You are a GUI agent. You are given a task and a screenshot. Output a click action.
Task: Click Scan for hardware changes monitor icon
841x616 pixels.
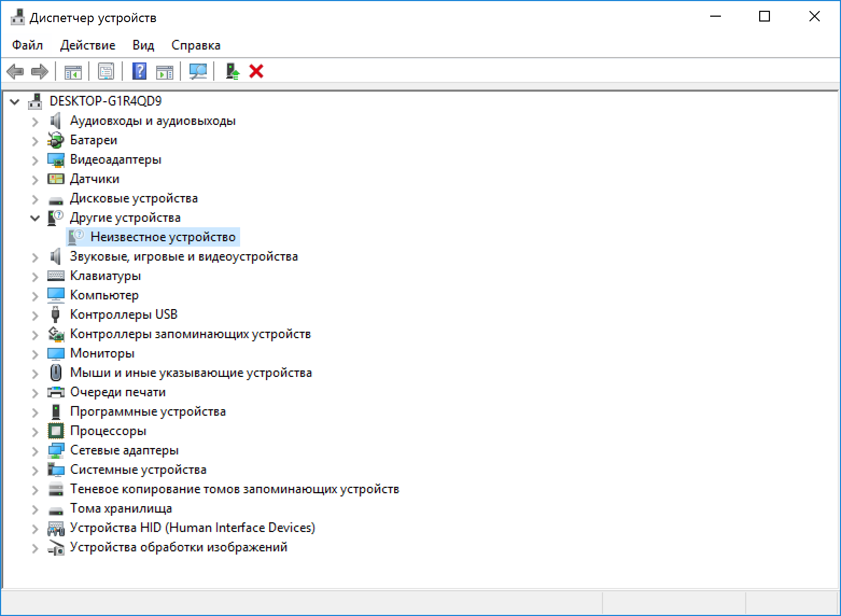click(x=198, y=71)
